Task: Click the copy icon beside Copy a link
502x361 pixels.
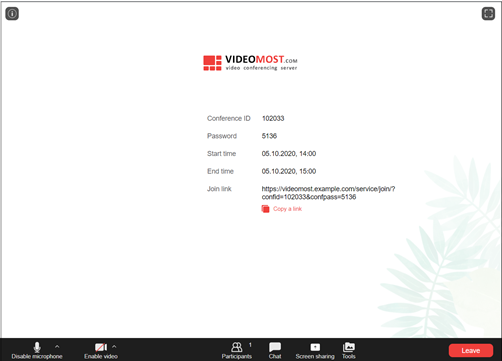Action: (x=265, y=209)
